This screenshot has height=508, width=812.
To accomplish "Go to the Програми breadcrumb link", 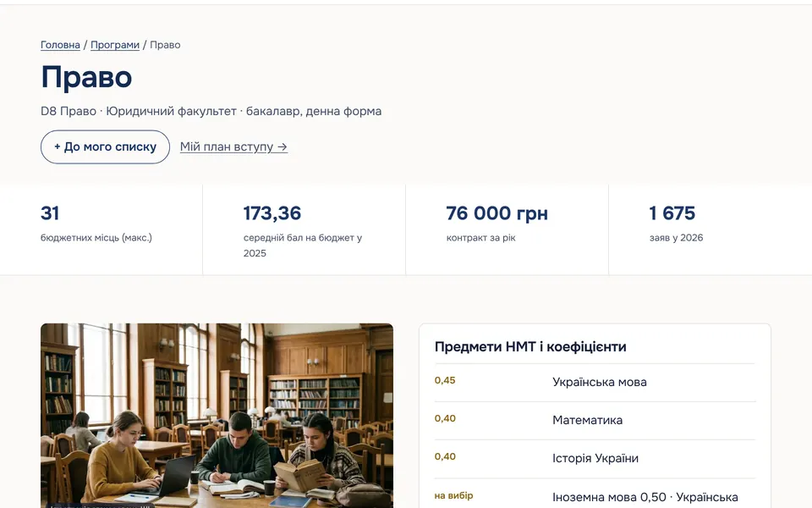I will 115,45.
